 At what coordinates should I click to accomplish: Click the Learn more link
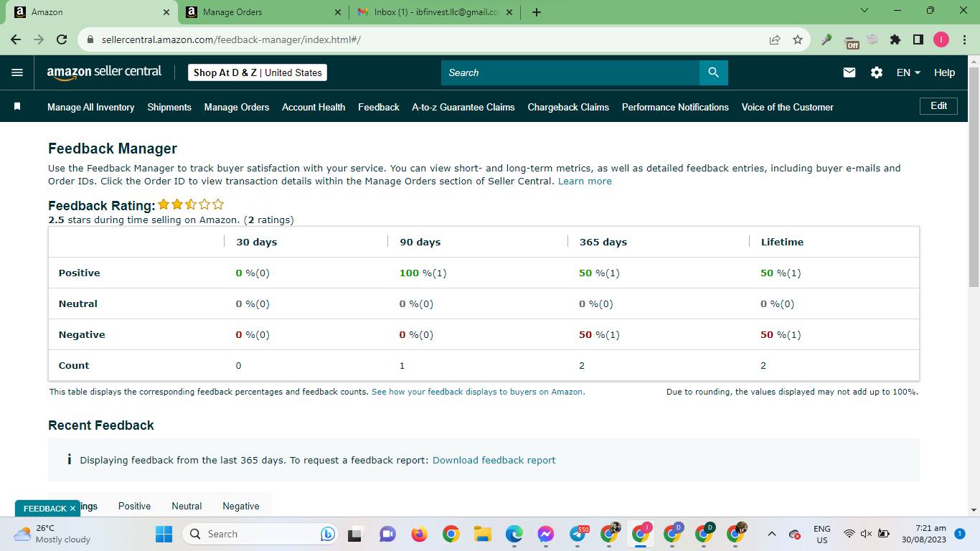tap(585, 181)
